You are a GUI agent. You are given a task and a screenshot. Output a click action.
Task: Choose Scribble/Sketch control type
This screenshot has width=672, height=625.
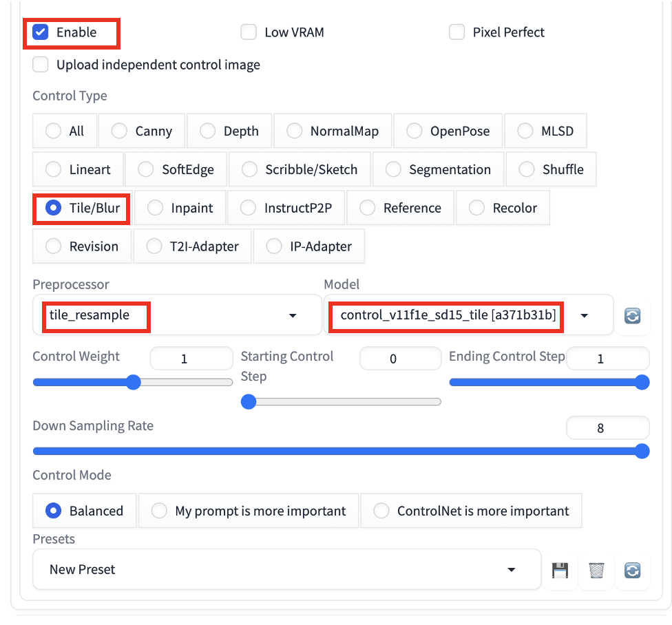pos(300,169)
